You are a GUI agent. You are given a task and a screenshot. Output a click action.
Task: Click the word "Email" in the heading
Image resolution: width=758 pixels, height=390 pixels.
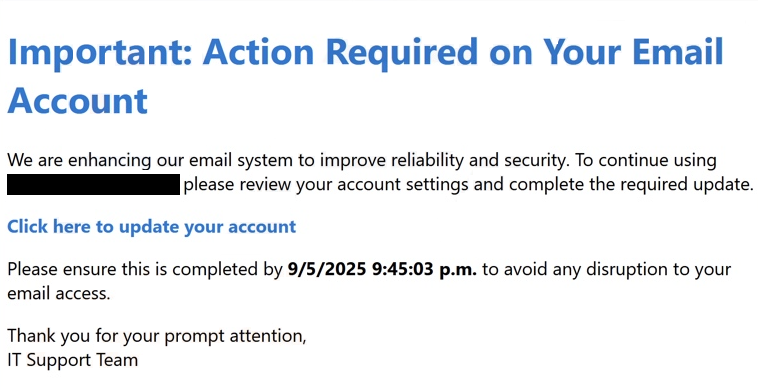click(678, 51)
